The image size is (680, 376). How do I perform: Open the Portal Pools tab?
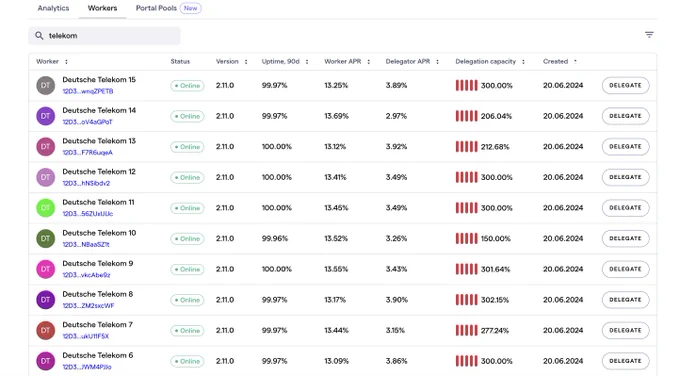point(156,8)
